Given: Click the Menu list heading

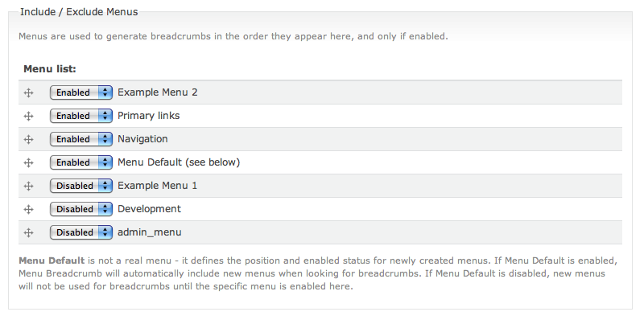Looking at the screenshot, I should (50, 69).
